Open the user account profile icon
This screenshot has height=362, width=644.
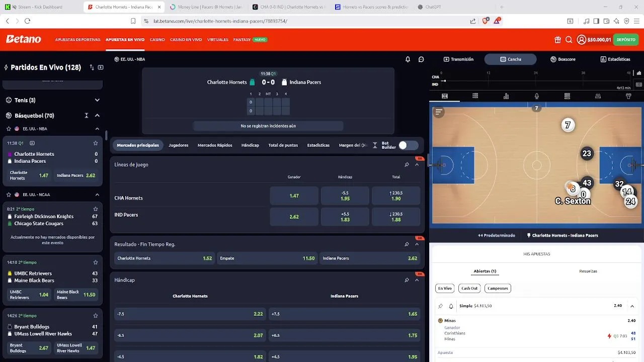[x=582, y=40]
